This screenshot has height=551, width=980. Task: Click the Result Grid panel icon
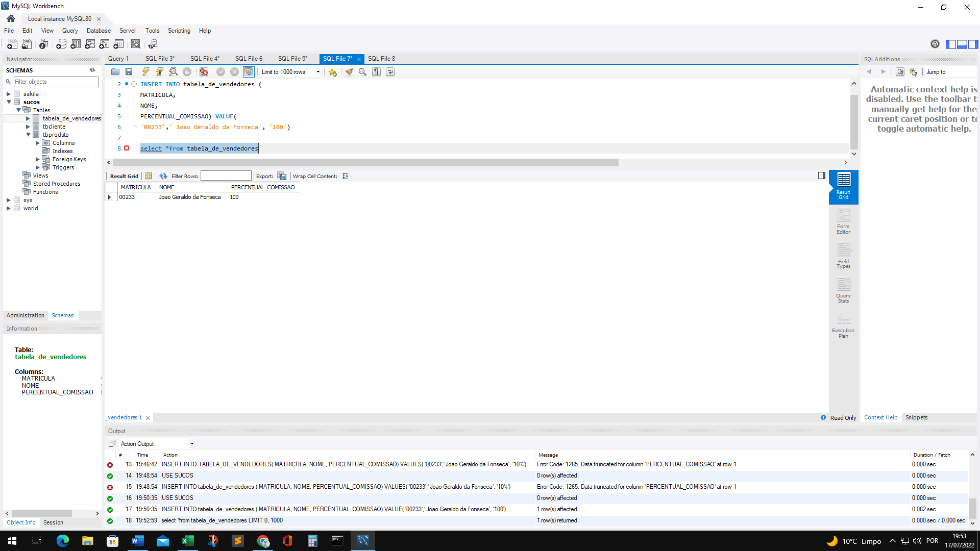point(843,186)
